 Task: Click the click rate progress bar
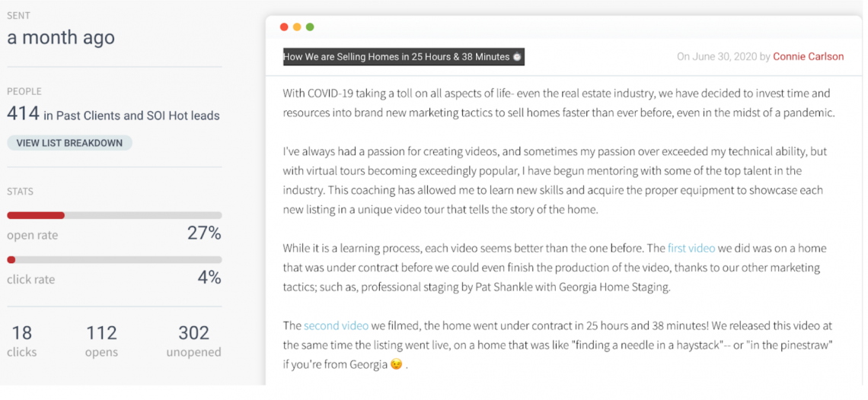pyautogui.click(x=114, y=260)
